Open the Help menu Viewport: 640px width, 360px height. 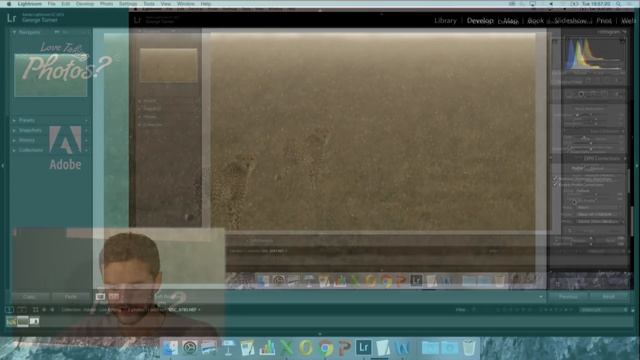pos(206,4)
